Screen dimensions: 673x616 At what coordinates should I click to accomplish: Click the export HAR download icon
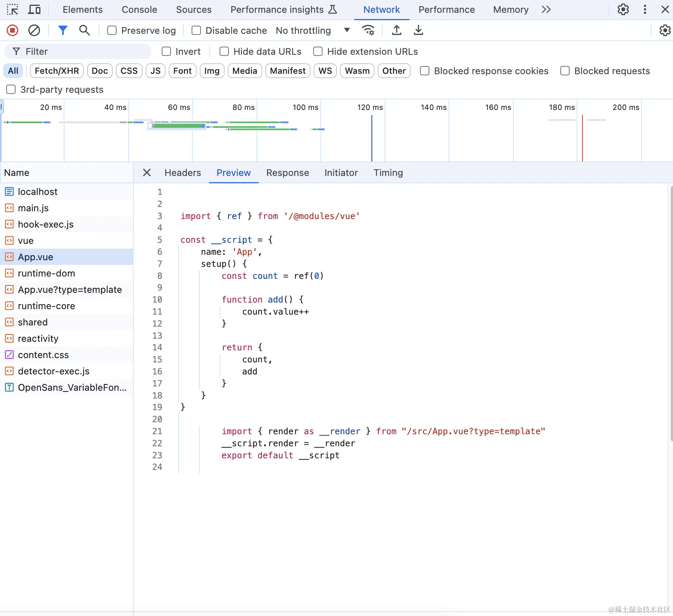pyautogui.click(x=418, y=30)
